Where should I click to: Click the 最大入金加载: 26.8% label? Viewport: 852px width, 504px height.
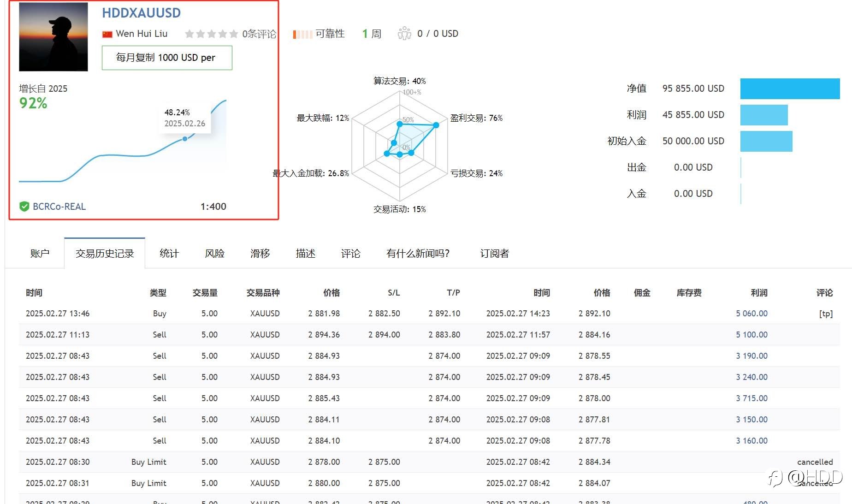click(311, 173)
